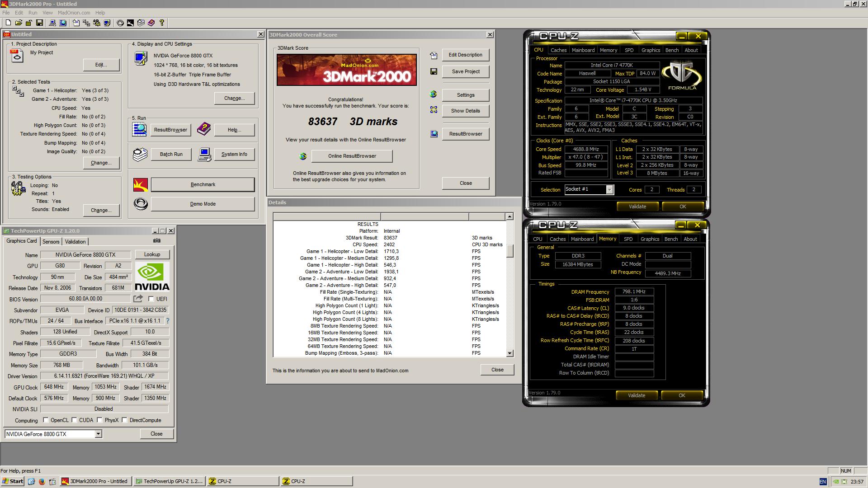
Task: Click the Details list vertical scrollbar thumb
Action: (x=509, y=251)
